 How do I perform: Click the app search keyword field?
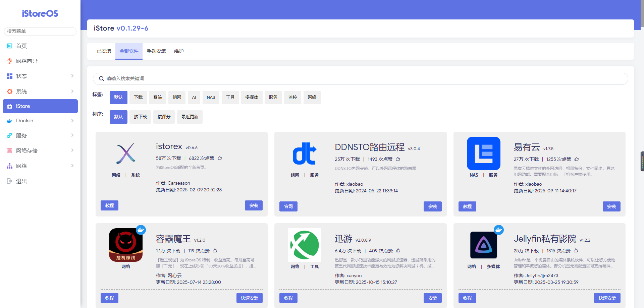361,79
